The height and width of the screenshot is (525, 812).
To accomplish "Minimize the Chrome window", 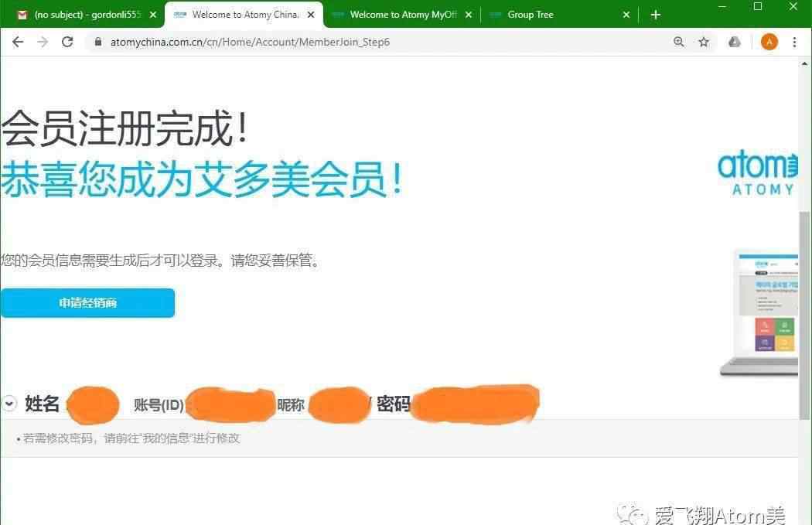I will pos(722,7).
